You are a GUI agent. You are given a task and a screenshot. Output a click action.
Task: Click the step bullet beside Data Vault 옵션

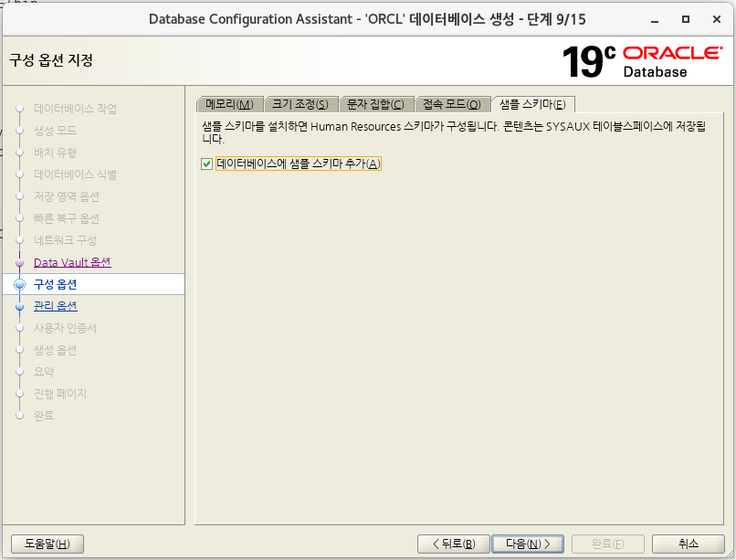point(20,263)
